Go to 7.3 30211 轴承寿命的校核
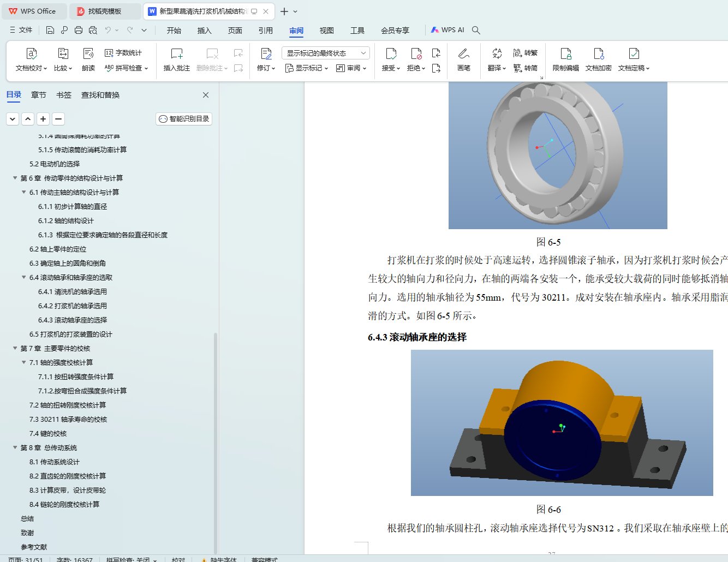Viewport: 728px width, 562px height. (x=68, y=419)
